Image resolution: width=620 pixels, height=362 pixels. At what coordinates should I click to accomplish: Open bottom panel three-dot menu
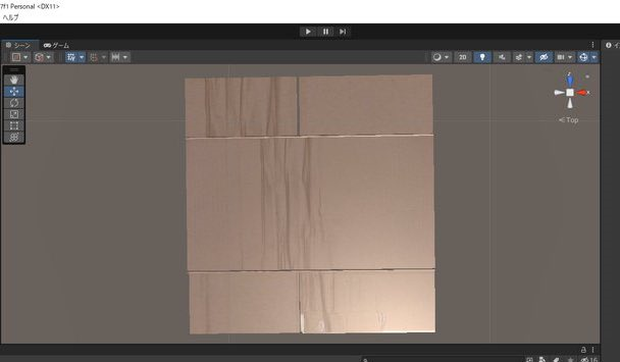[593, 350]
